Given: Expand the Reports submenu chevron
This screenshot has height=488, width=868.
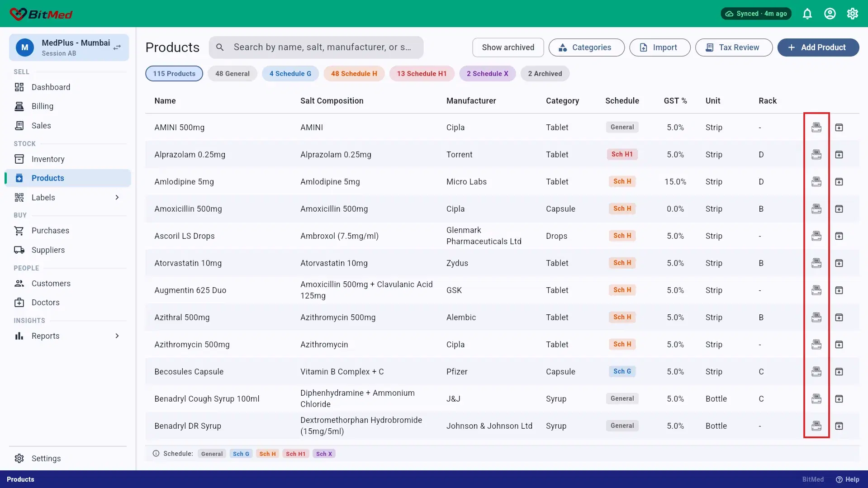Looking at the screenshot, I should click(117, 336).
